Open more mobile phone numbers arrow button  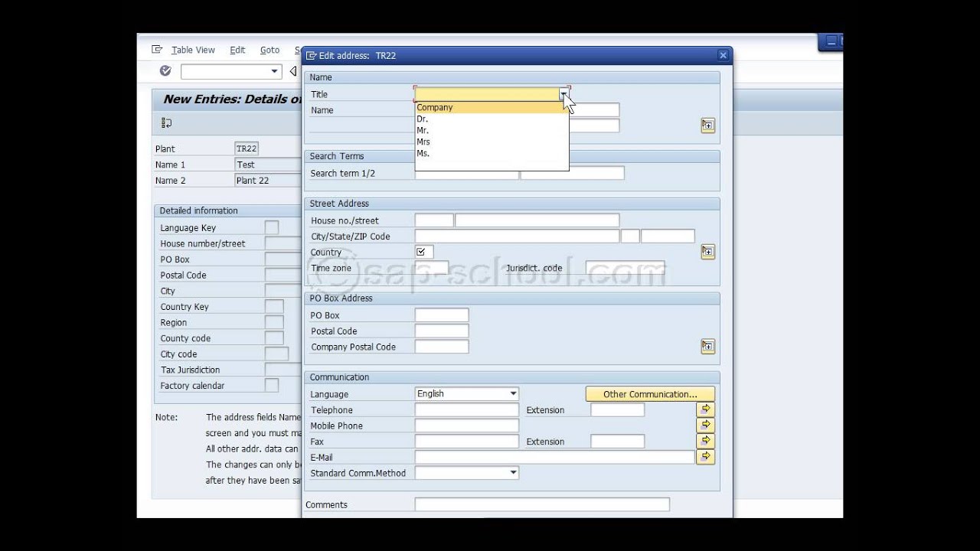705,425
